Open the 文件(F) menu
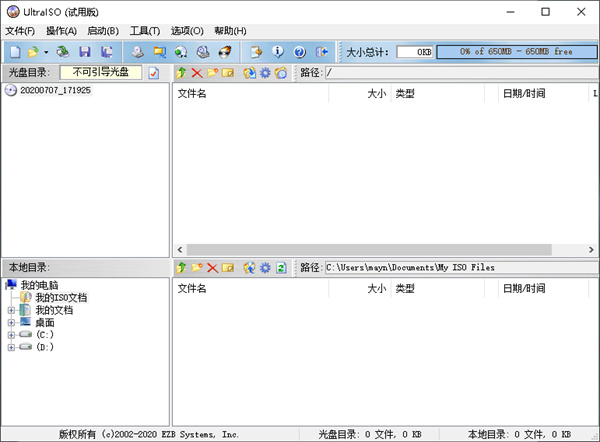 20,31
